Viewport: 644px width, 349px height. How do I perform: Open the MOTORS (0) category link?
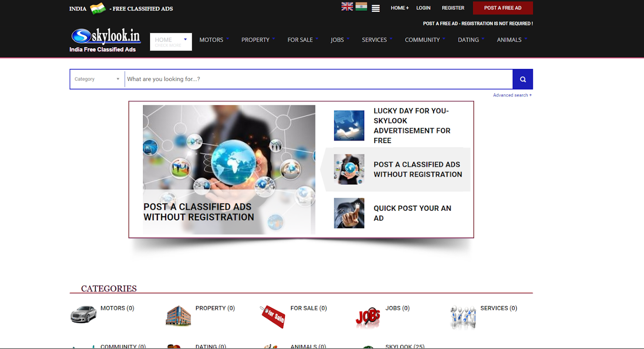click(117, 308)
